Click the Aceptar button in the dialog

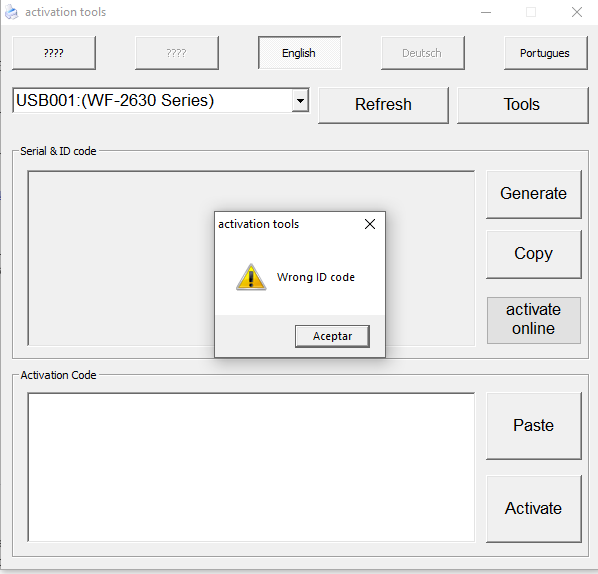pos(332,336)
